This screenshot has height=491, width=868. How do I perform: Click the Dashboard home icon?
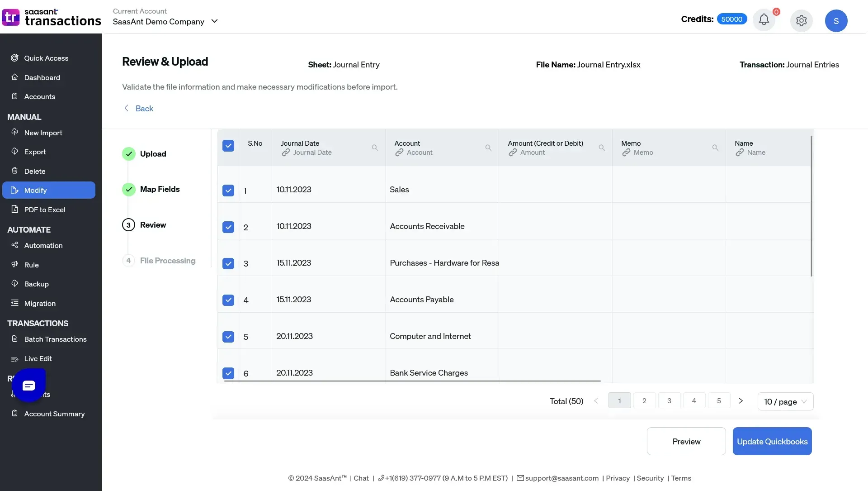coord(14,77)
